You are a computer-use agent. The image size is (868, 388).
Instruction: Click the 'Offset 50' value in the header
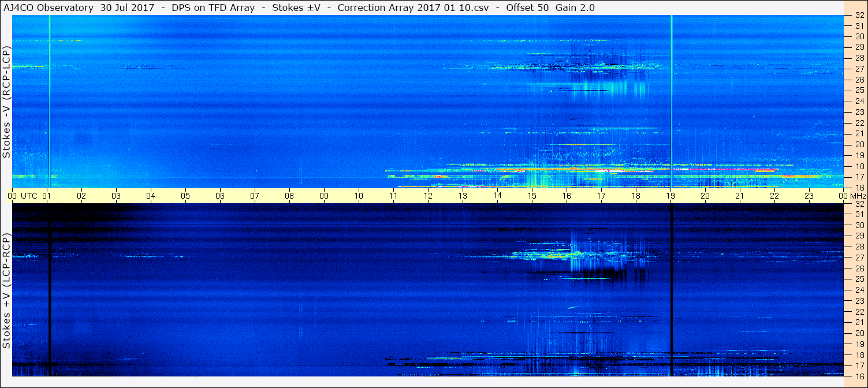click(527, 8)
